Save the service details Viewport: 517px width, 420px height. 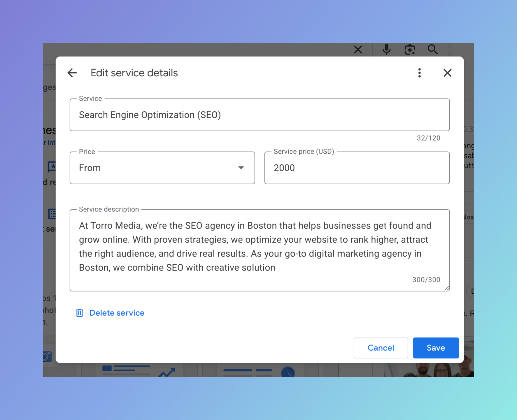pyautogui.click(x=436, y=348)
